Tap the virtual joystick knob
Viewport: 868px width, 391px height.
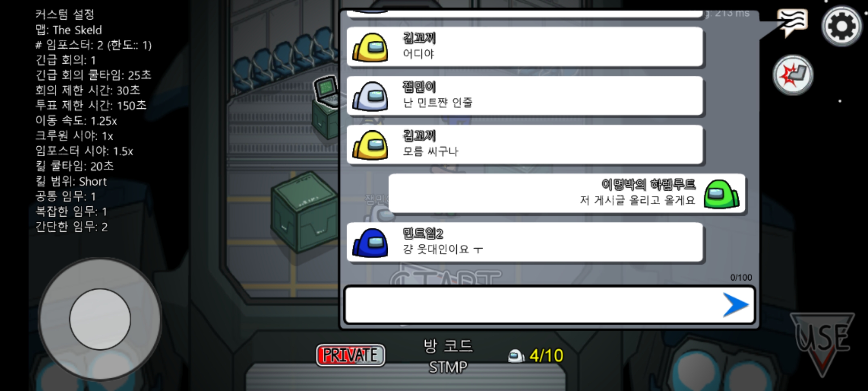[x=100, y=319]
